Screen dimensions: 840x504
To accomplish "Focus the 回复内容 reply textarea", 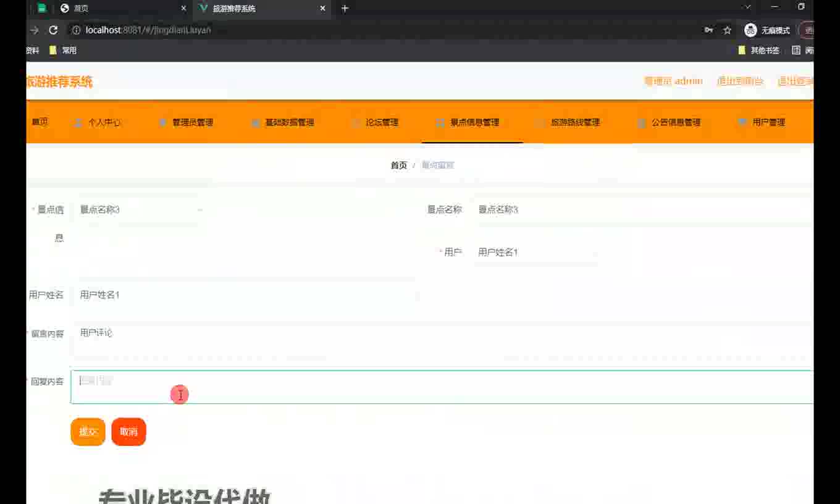I will [442, 387].
